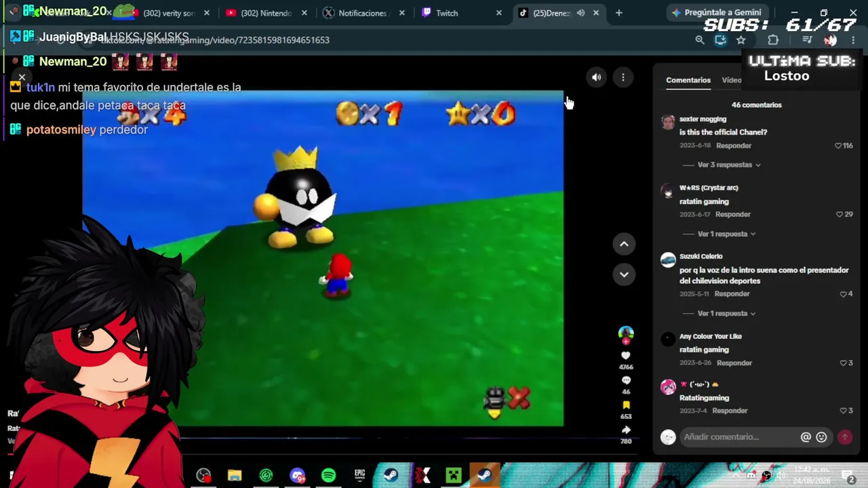The width and height of the screenshot is (868, 488).
Task: Like sexter mogging's comment with 116 likes
Action: 839,146
